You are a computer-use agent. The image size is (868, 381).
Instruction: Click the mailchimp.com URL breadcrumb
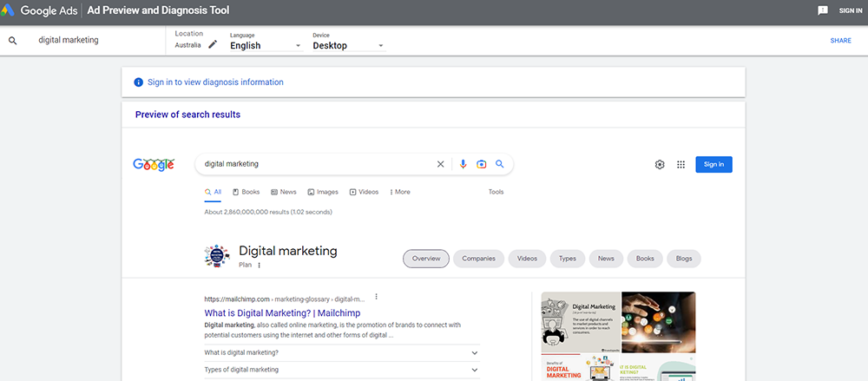coord(285,299)
